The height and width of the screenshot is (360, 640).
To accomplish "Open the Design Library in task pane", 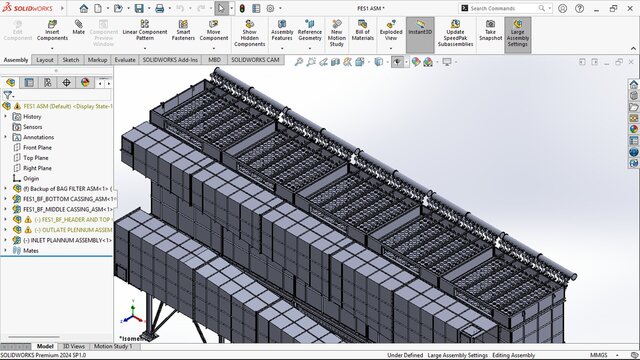I will (x=633, y=96).
